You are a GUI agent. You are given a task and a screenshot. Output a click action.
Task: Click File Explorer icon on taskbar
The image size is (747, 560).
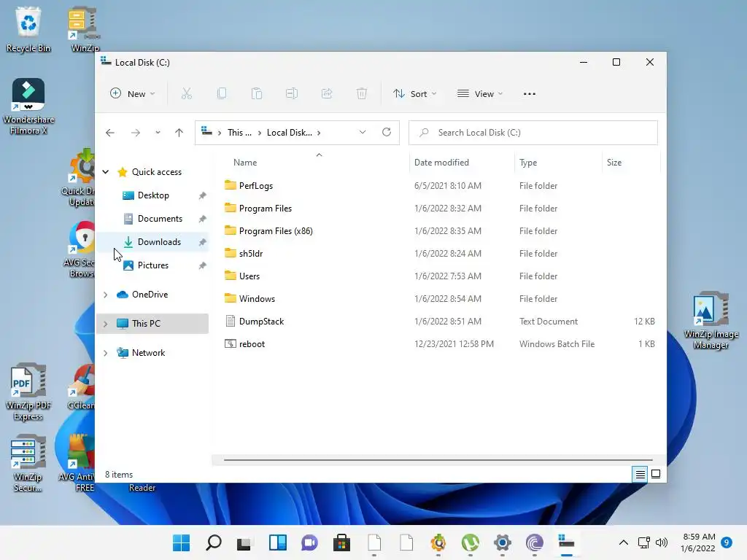pos(566,542)
